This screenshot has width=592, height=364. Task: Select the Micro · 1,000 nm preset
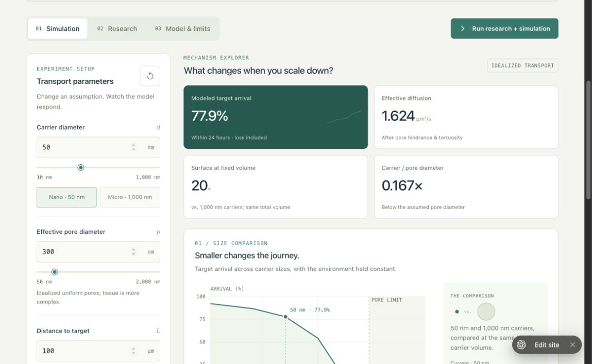click(x=130, y=197)
